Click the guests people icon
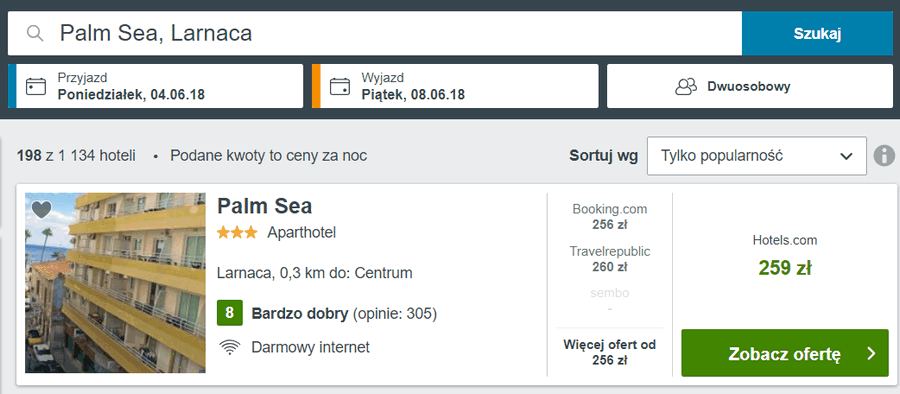Screen dimensions: 900x394 [686, 87]
